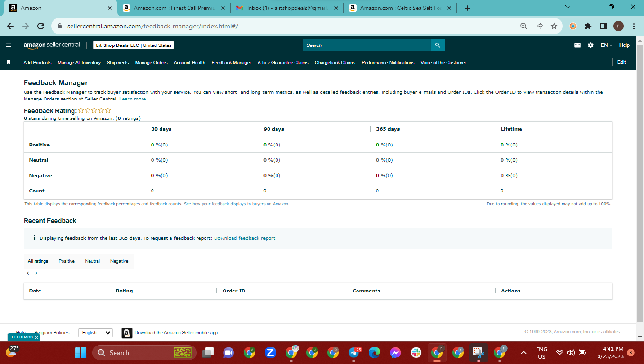Click the bookmark flag icon in navigation bar
Viewport: 644px width, 364px height.
pyautogui.click(x=9, y=62)
